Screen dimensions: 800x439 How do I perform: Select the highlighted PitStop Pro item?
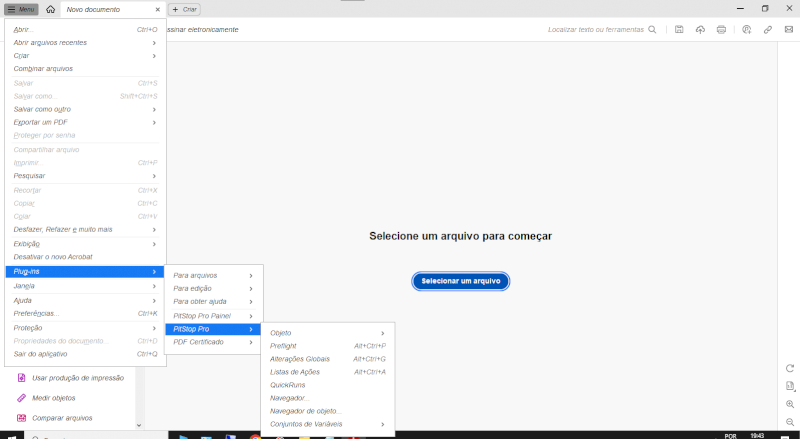[x=213, y=329]
